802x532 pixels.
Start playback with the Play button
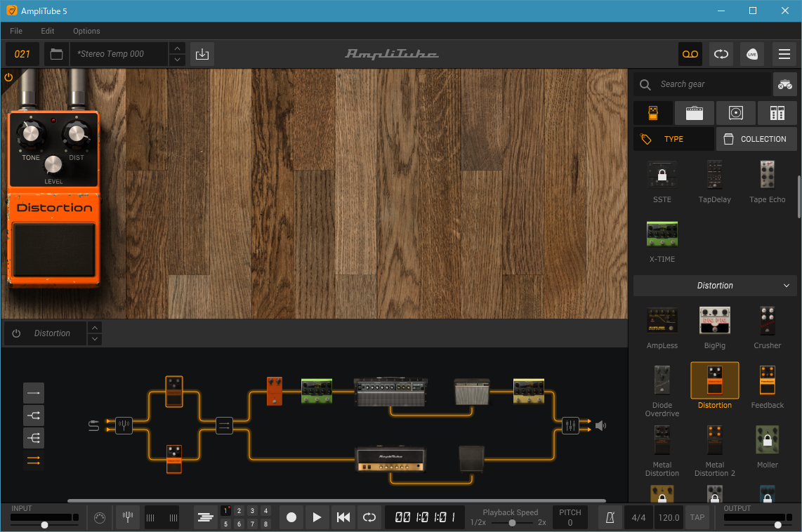coord(317,518)
